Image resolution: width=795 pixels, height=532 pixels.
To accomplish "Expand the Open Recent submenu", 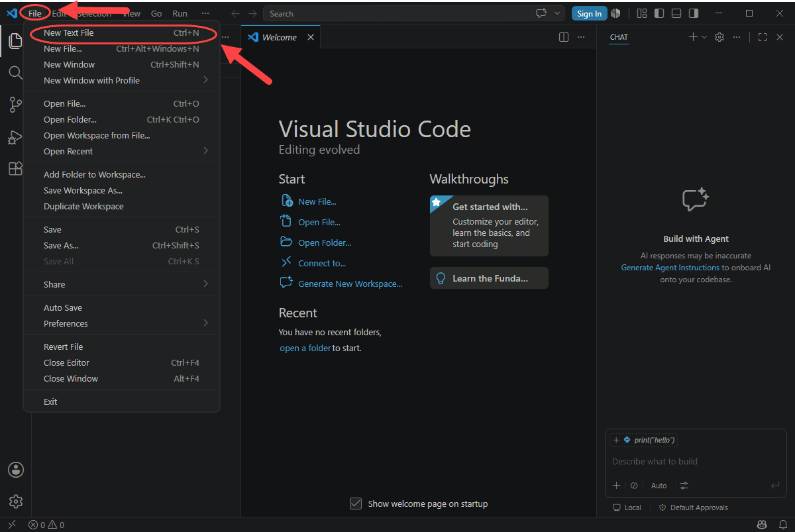I will [121, 151].
